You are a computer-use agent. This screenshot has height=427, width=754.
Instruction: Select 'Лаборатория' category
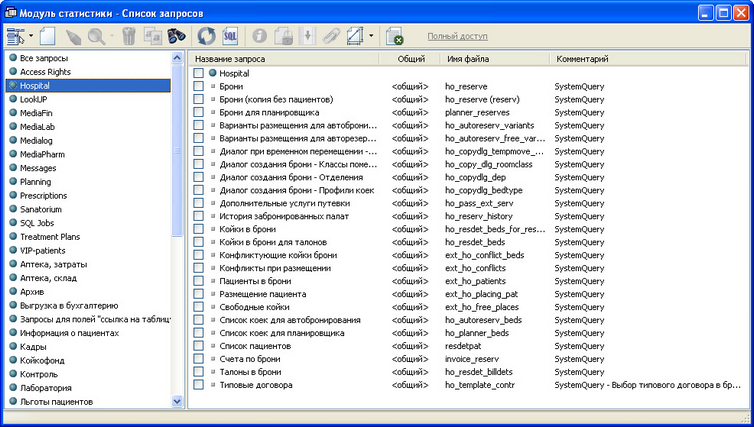[x=45, y=388]
